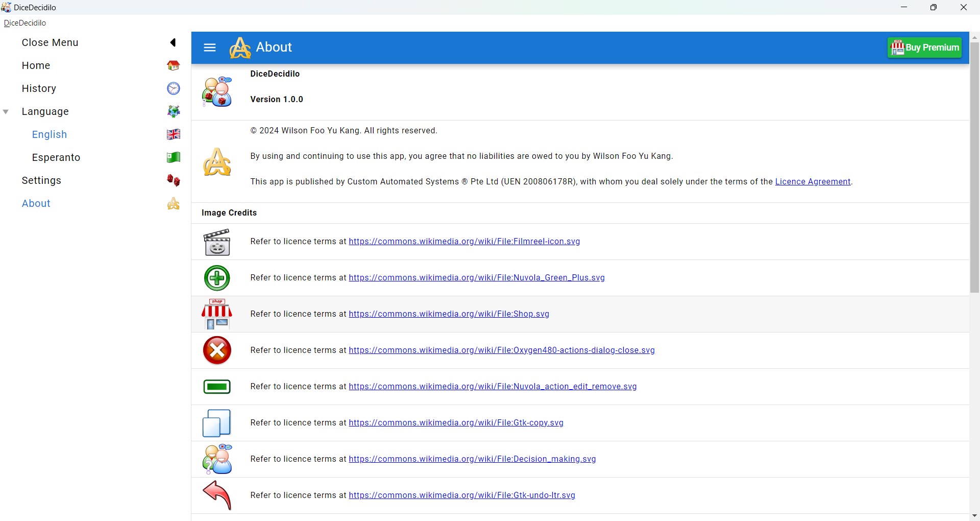Collapse the Language tree triangle

[6, 112]
